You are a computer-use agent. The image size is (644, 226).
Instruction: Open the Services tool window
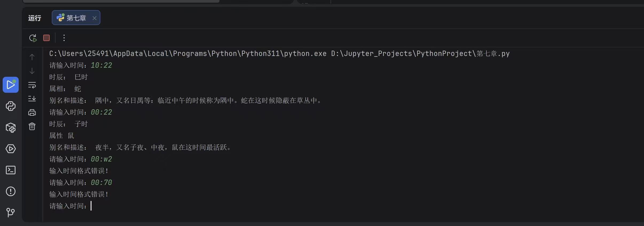click(11, 149)
